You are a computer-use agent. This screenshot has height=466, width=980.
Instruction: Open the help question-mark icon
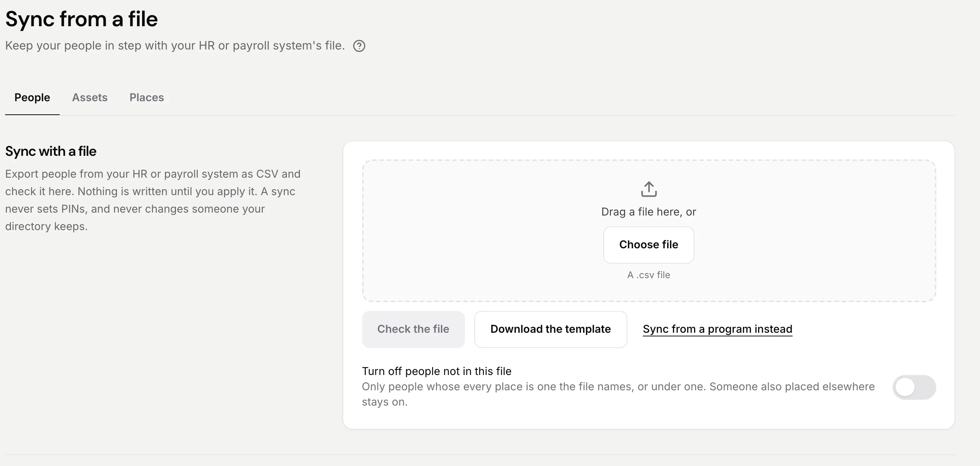pyautogui.click(x=359, y=46)
